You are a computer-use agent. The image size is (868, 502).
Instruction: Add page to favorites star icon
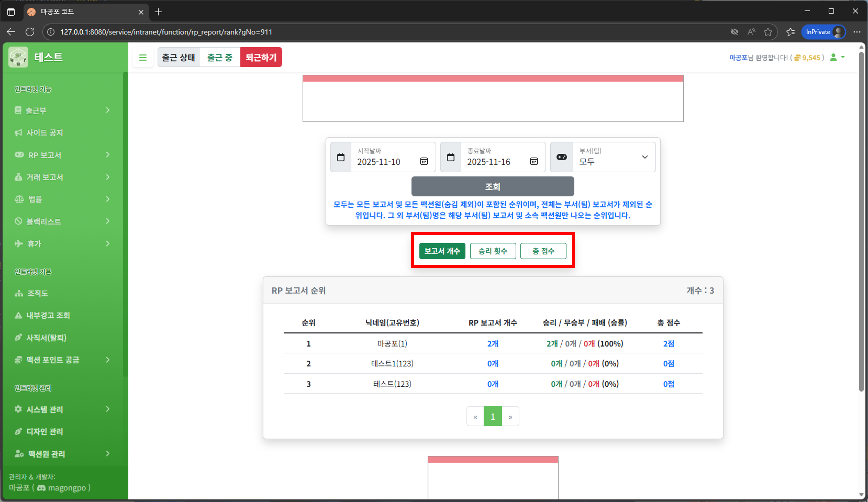tap(768, 32)
